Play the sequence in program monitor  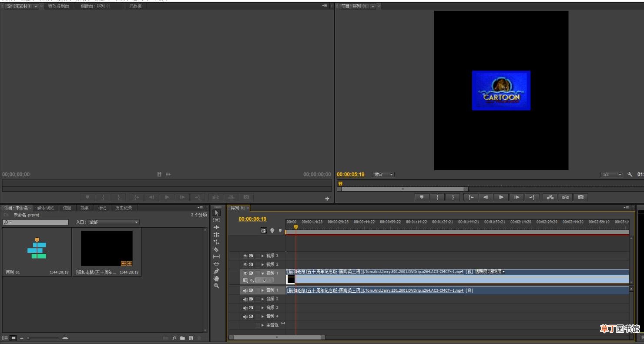click(501, 197)
